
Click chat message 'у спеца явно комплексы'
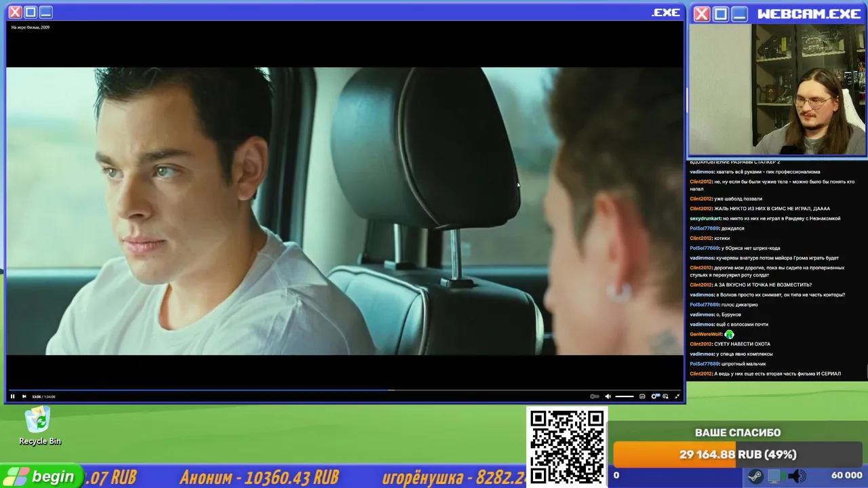pos(745,354)
